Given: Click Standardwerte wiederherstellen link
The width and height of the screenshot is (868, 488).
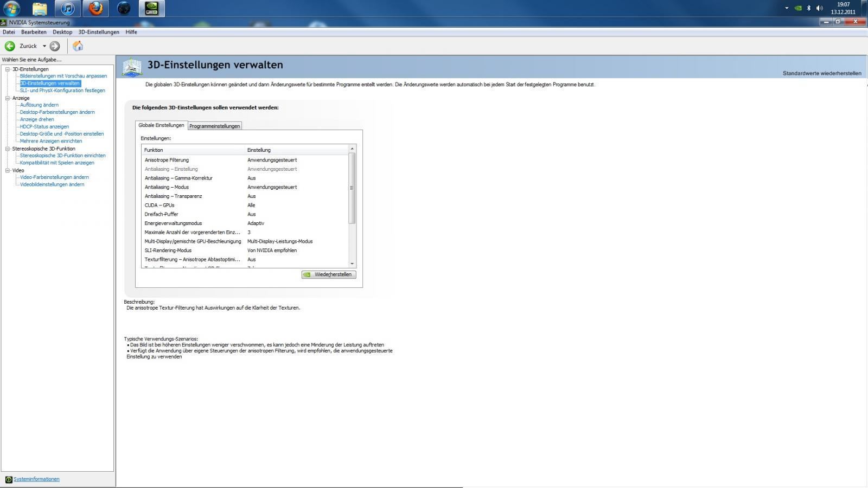Looking at the screenshot, I should pyautogui.click(x=822, y=73).
